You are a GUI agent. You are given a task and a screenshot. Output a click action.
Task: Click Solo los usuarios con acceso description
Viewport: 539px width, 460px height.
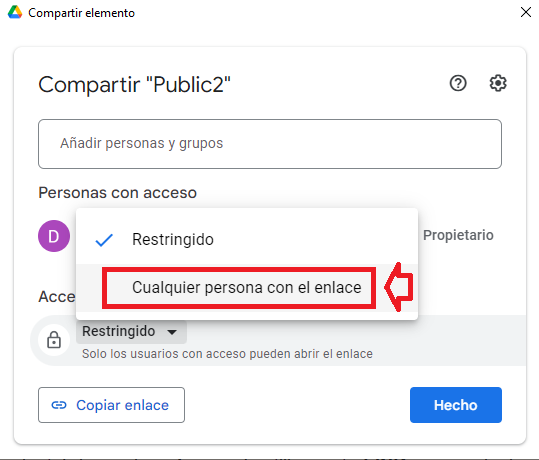pos(227,354)
